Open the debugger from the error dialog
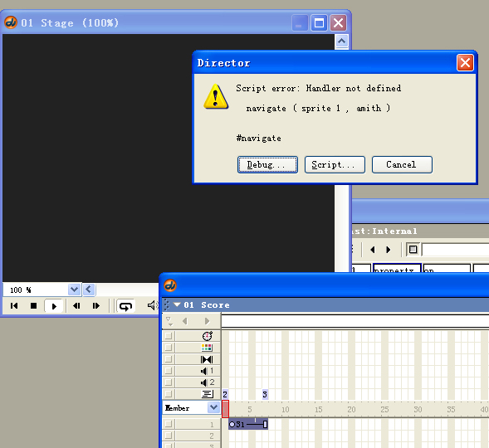 267,164
